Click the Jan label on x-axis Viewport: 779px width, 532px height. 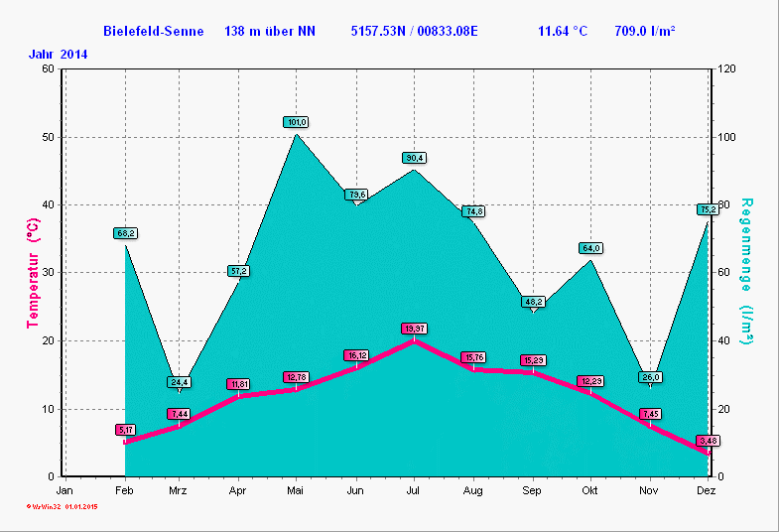65,490
